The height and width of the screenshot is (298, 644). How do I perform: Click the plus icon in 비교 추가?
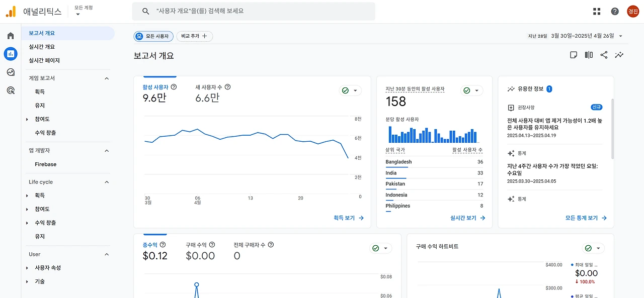click(204, 36)
